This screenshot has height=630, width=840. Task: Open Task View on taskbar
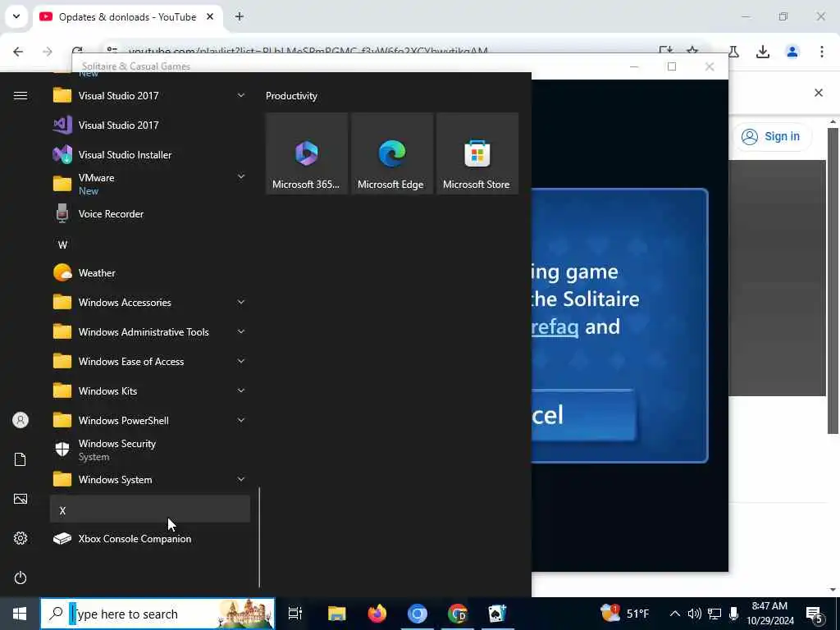tap(295, 614)
